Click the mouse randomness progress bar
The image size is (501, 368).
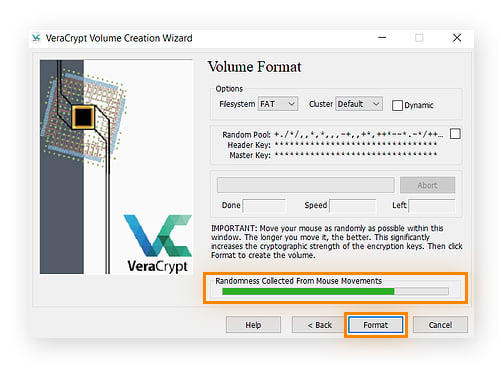click(335, 292)
